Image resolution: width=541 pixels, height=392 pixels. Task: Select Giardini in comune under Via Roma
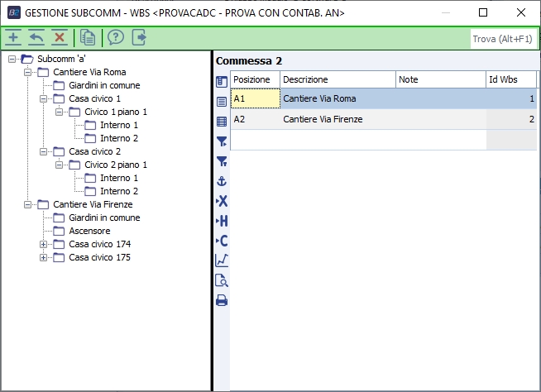(x=104, y=85)
